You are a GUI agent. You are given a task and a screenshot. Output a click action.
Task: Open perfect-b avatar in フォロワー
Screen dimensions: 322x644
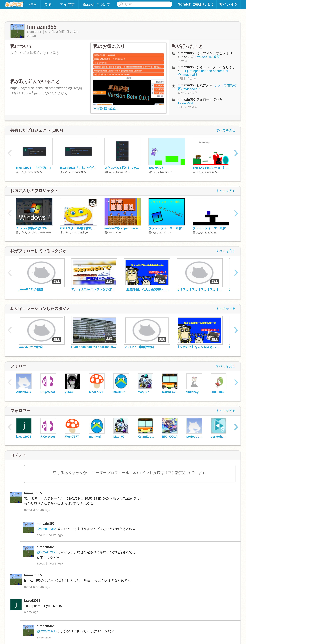pyautogui.click(x=194, y=426)
